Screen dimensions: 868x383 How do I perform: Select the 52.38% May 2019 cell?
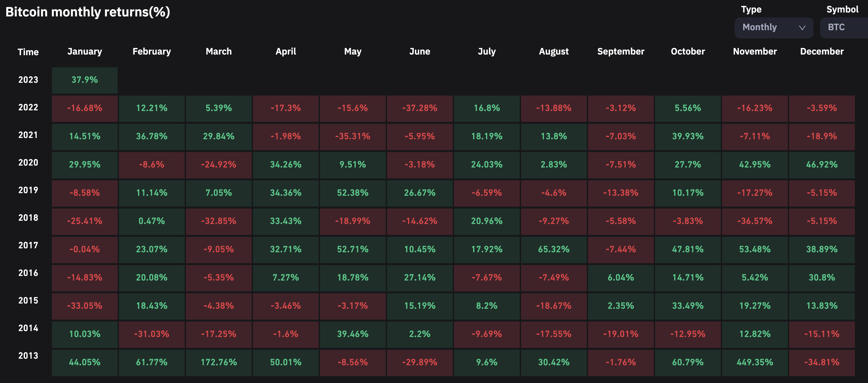(353, 193)
